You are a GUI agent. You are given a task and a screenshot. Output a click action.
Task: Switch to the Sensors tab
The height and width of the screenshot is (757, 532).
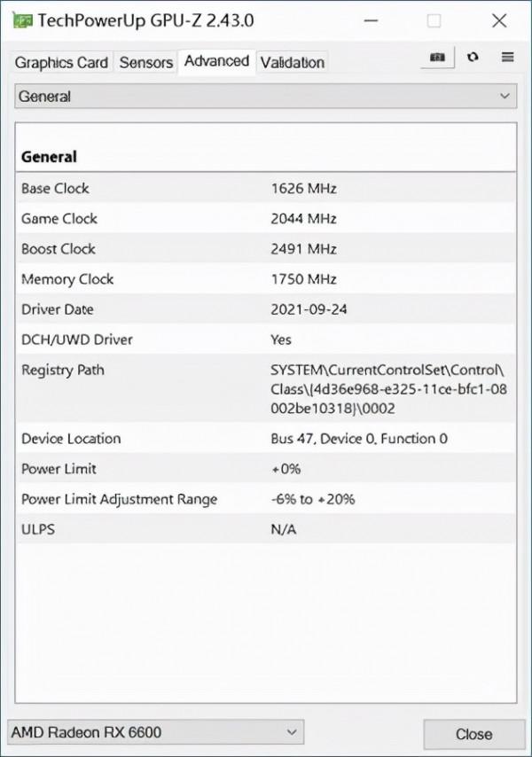click(x=145, y=62)
